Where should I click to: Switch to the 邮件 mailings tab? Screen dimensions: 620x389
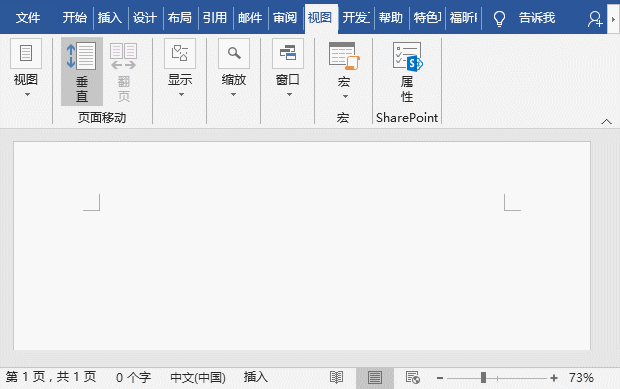(x=250, y=17)
